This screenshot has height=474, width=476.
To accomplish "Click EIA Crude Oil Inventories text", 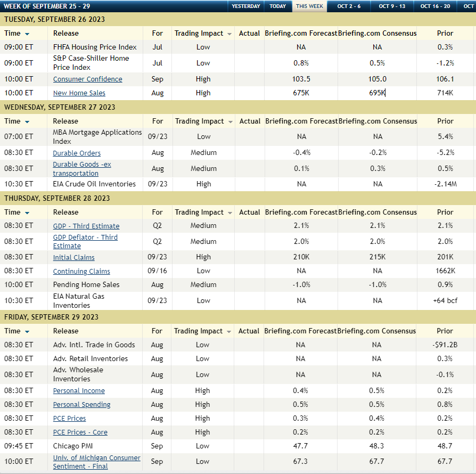I will pos(94,184).
